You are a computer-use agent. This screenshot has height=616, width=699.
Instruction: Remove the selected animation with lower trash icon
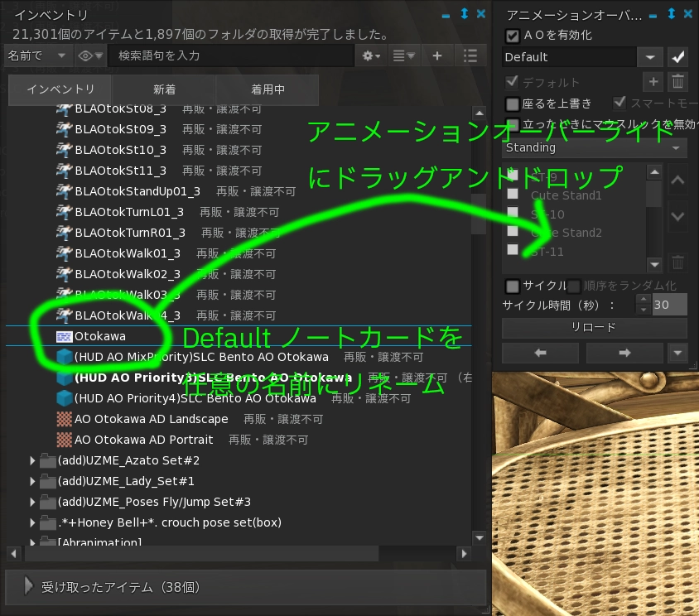click(677, 262)
